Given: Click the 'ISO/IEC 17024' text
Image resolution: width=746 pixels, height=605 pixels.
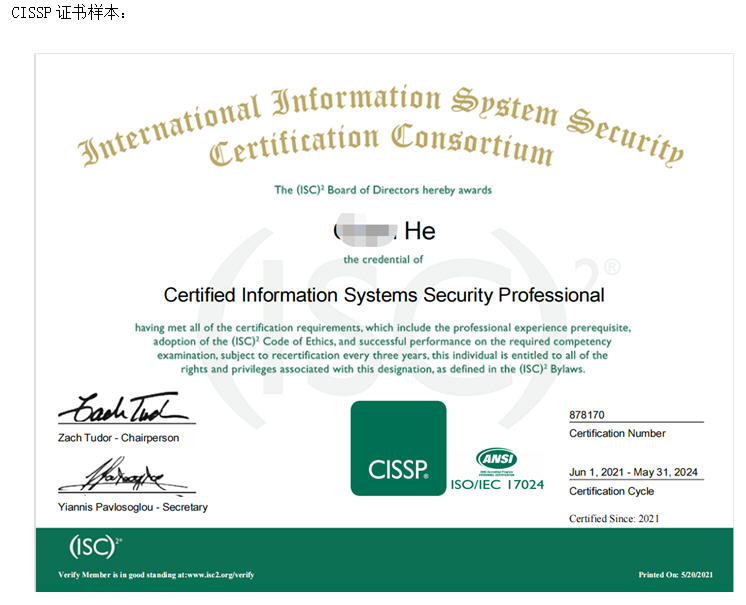Looking at the screenshot, I should [x=497, y=485].
